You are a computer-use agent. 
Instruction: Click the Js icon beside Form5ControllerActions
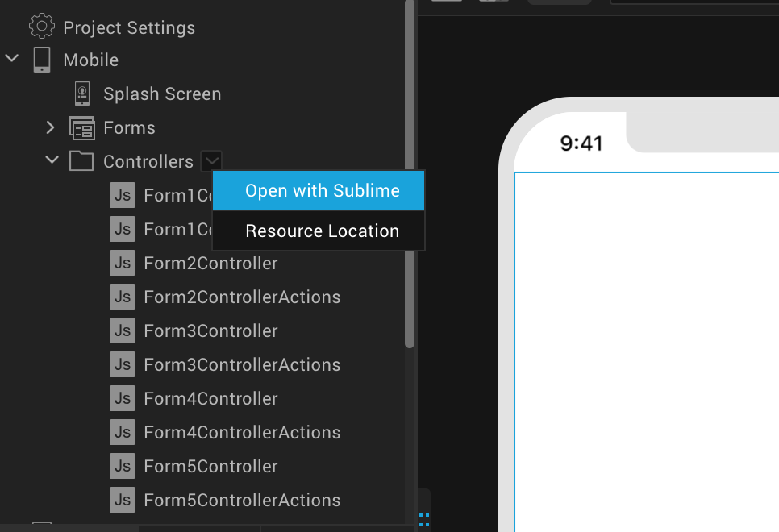click(x=122, y=500)
